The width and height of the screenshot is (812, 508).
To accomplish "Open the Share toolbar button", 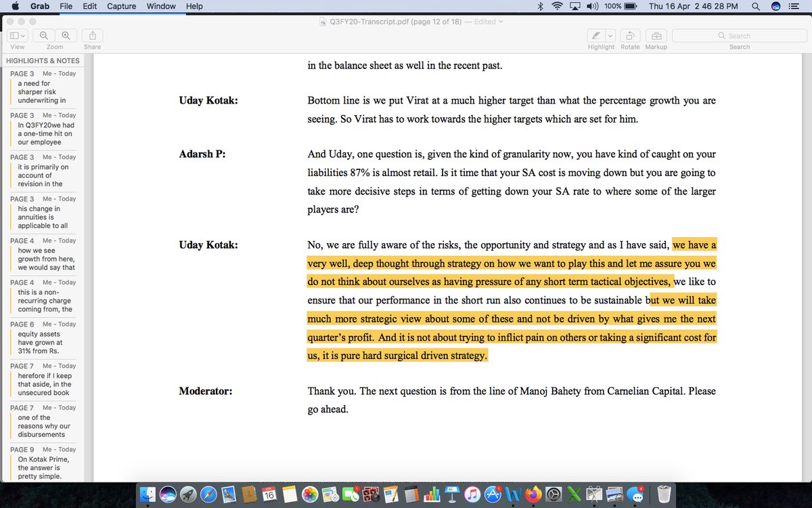I will point(92,36).
